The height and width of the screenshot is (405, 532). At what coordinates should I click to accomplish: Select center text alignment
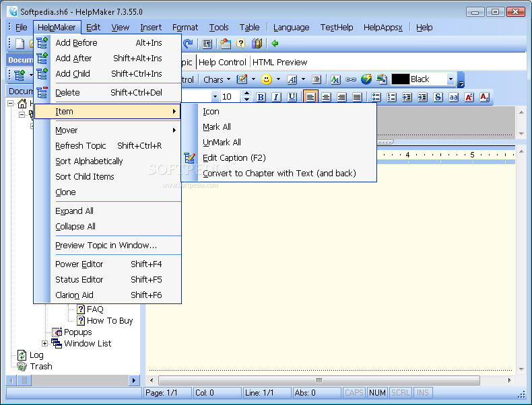click(x=326, y=98)
